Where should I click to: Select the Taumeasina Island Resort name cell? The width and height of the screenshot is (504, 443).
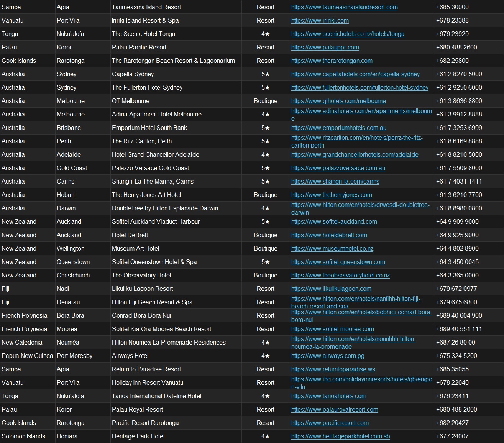click(176, 7)
